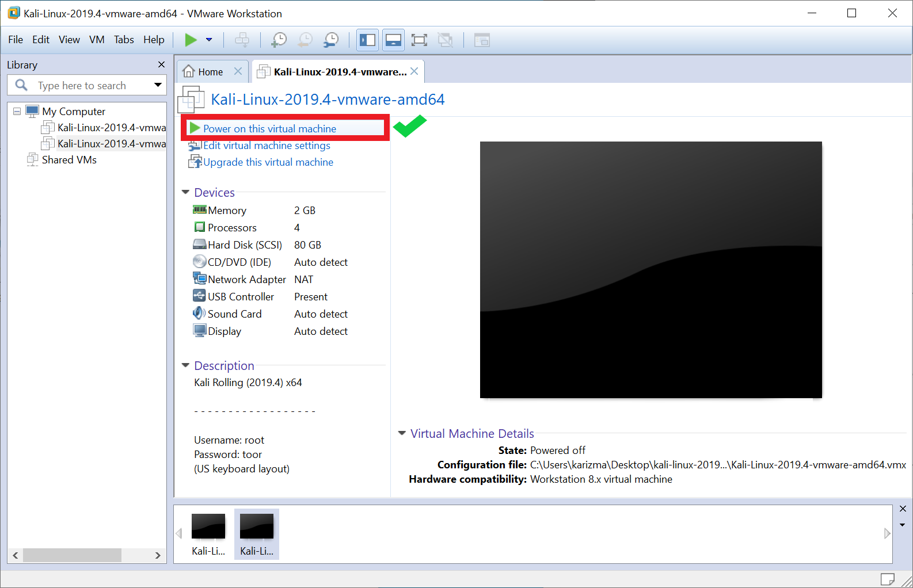The height and width of the screenshot is (588, 913).
Task: Open the View menu
Action: 69,40
